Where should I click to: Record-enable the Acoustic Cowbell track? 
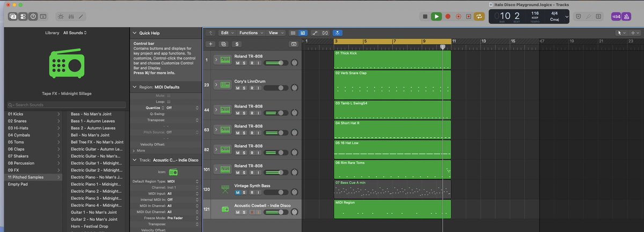click(251, 212)
